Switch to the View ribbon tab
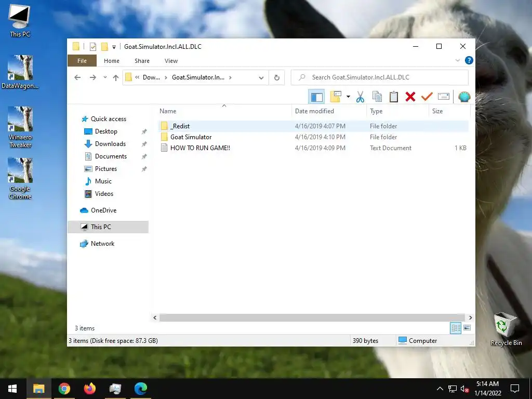 coord(171,61)
